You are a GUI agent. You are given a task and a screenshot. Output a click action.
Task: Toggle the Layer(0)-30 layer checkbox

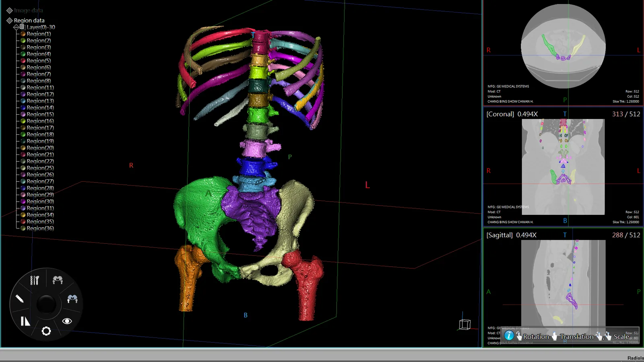click(22, 27)
